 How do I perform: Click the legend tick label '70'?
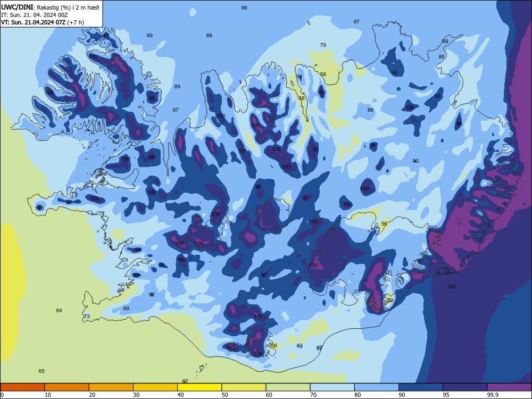313,395
